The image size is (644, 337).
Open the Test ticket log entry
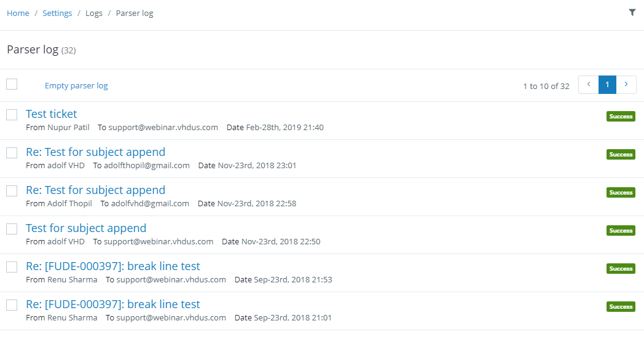tap(52, 114)
